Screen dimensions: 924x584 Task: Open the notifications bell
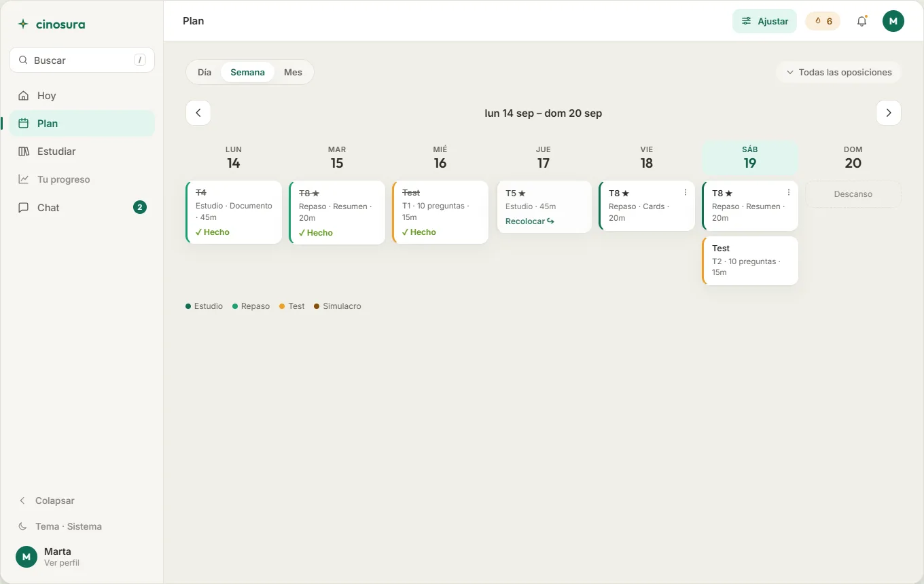coord(861,21)
